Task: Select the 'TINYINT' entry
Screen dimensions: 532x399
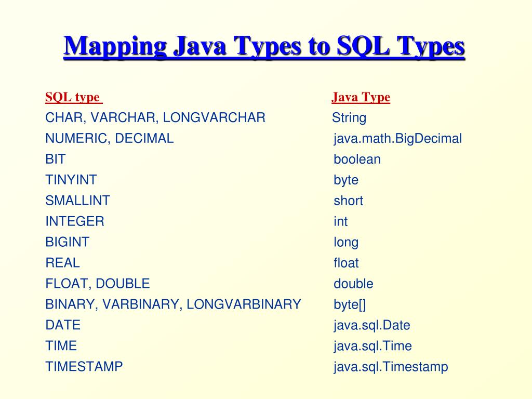Action: 71,180
